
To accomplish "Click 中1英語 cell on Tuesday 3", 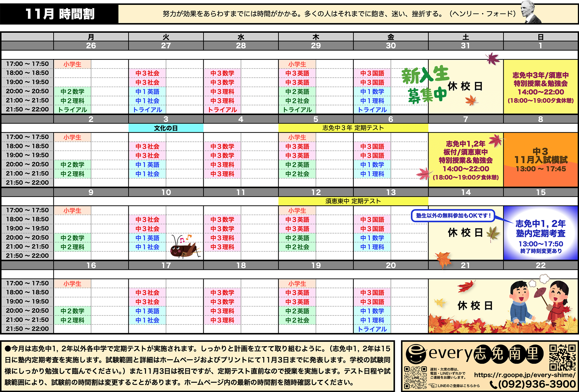I will (x=147, y=164).
